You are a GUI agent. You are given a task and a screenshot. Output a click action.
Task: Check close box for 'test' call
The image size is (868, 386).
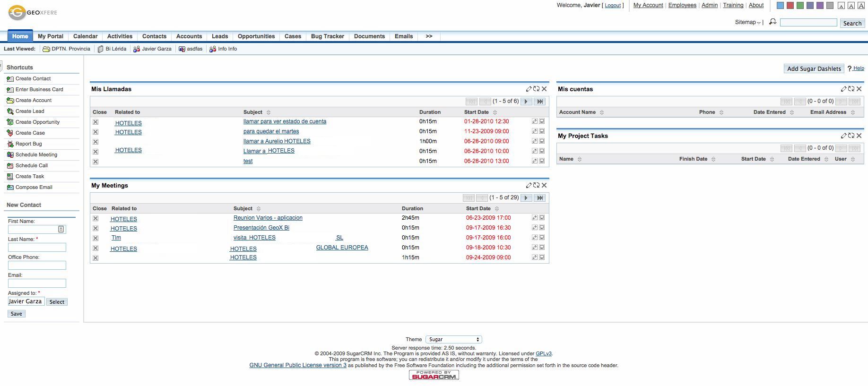[x=95, y=162]
